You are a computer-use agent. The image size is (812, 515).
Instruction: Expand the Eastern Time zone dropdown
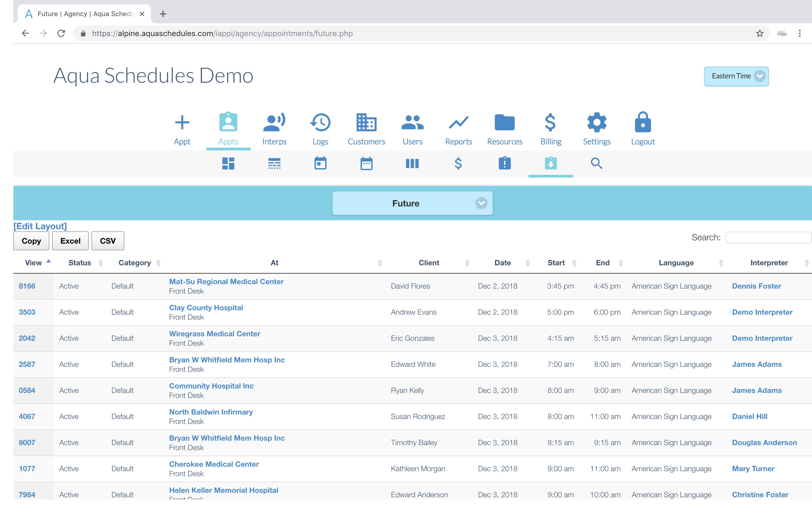[736, 76]
